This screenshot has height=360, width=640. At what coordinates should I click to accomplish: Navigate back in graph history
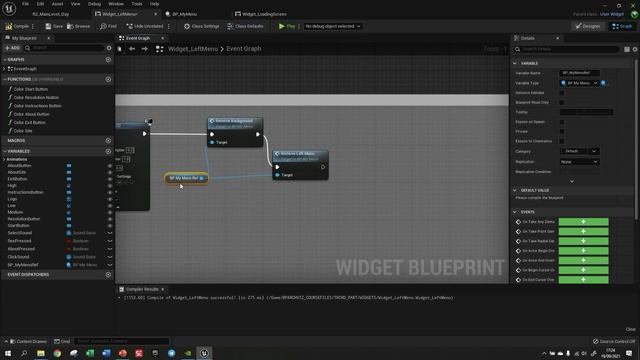[132, 49]
